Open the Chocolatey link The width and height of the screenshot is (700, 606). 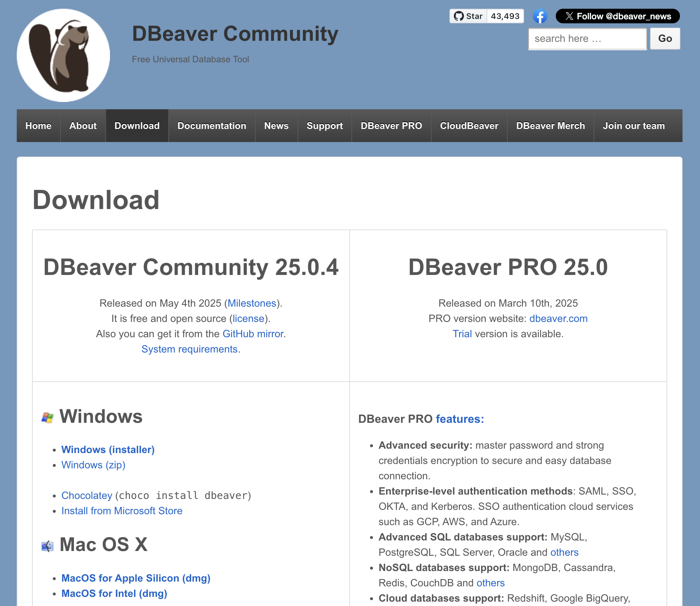[87, 496]
